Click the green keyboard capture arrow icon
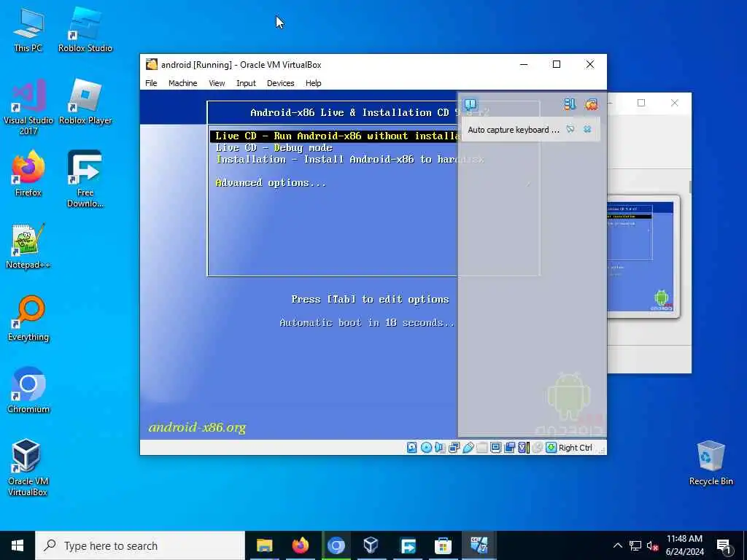The width and height of the screenshot is (747, 560). (551, 448)
